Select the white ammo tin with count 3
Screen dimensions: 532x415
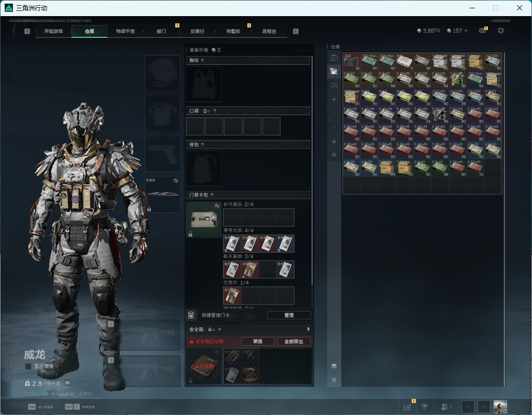(x=404, y=61)
